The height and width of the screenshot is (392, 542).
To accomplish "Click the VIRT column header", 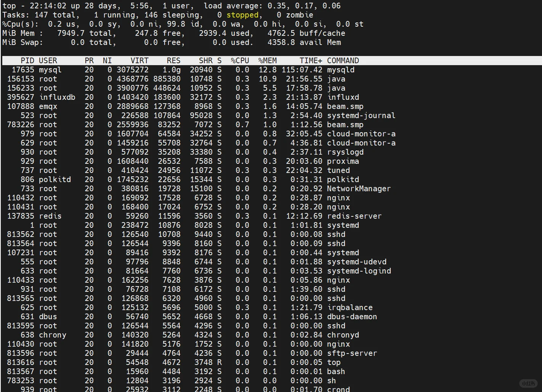I will coord(140,61).
